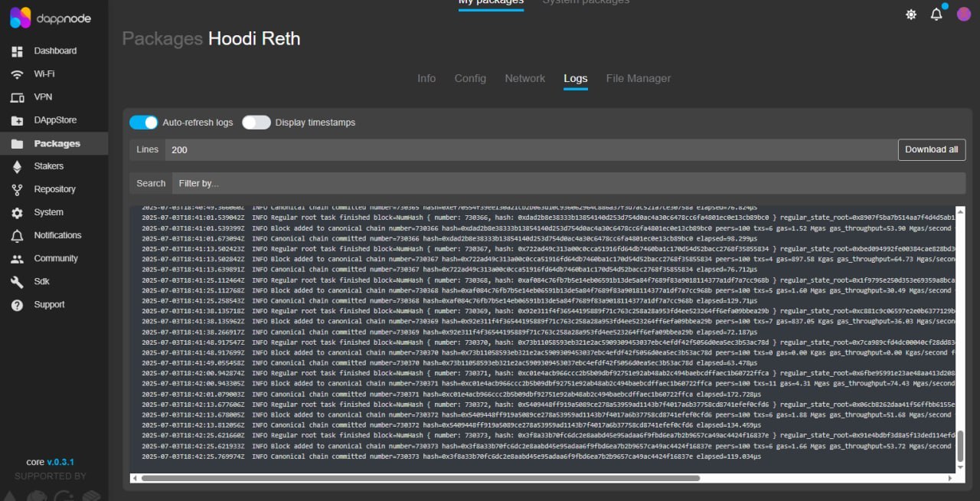Open Dashboard from the sidebar
This screenshot has width=980, height=501.
[55, 51]
